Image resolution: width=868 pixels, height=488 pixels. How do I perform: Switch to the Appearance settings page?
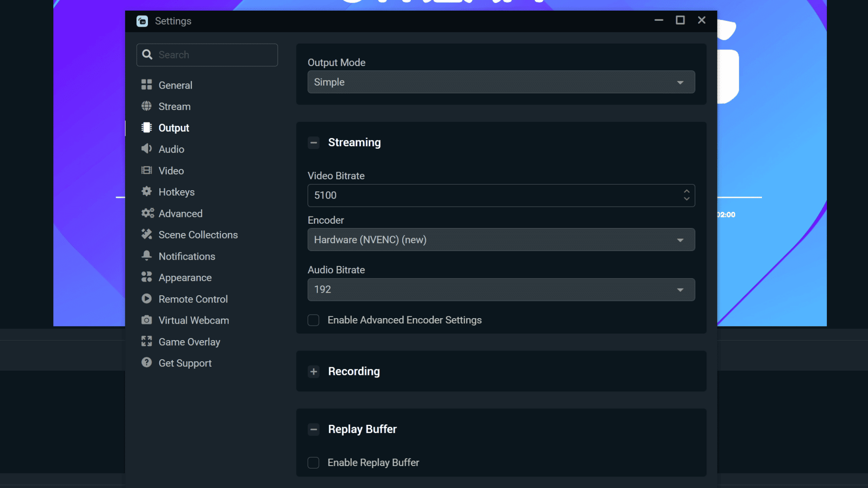click(185, 277)
